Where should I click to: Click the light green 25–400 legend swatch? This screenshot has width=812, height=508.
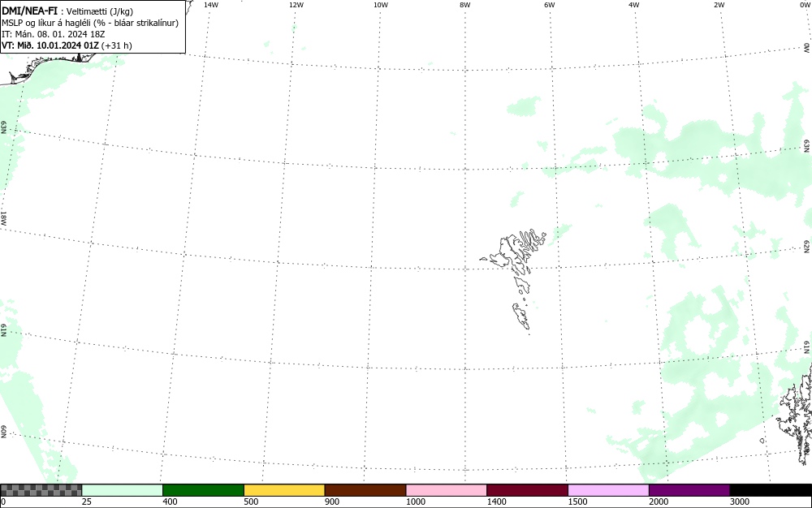pos(123,490)
